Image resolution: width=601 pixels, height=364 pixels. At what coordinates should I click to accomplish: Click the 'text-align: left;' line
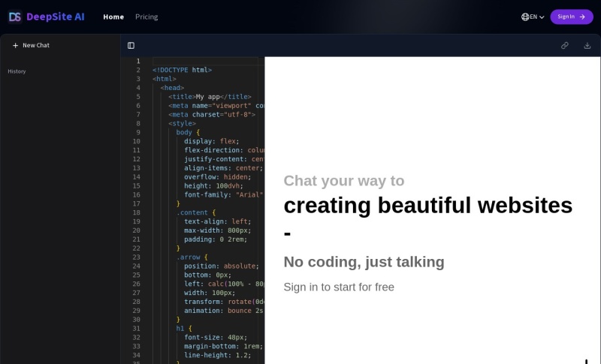[x=218, y=221]
